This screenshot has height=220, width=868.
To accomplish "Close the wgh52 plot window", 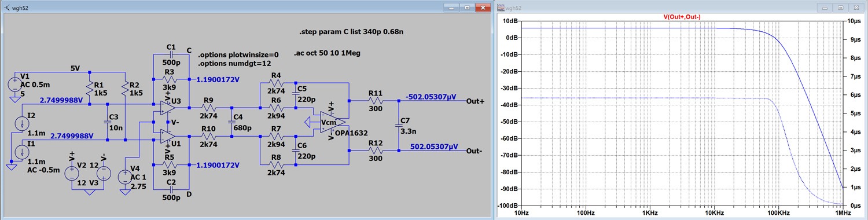I will 856,7.
